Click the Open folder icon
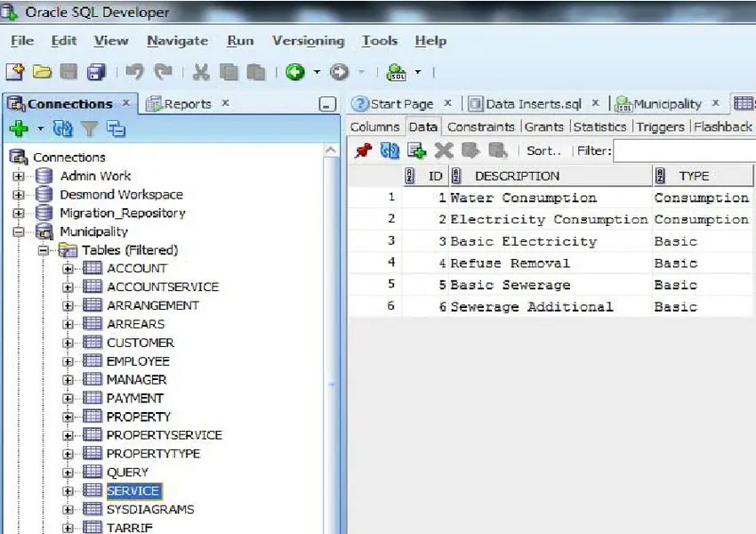 [x=42, y=72]
